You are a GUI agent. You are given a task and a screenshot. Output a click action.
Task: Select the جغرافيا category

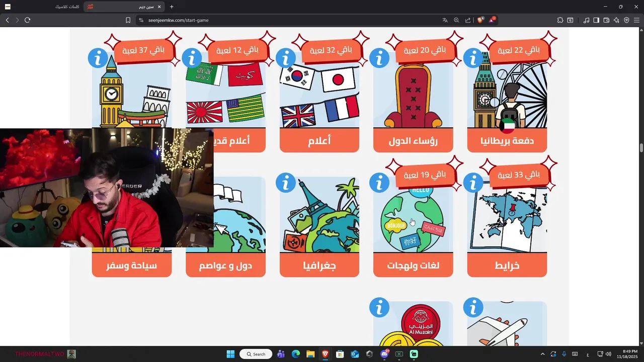coord(319,265)
